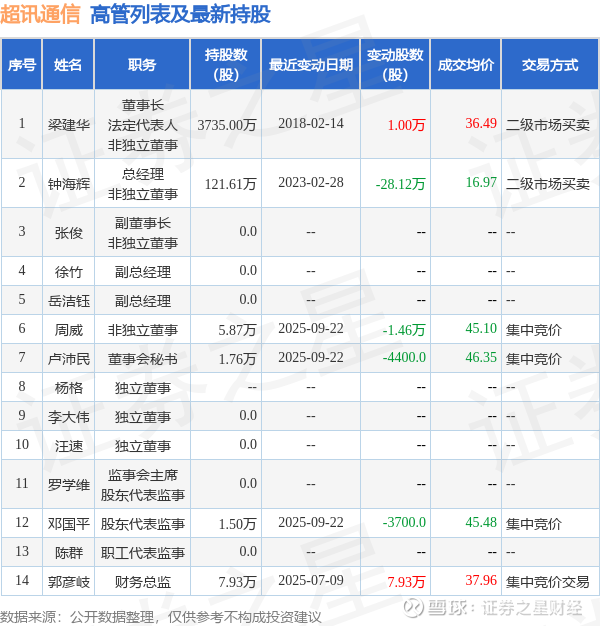Screen dimensions: 600x626
Task: Click the price 37.96
Action: tap(481, 580)
